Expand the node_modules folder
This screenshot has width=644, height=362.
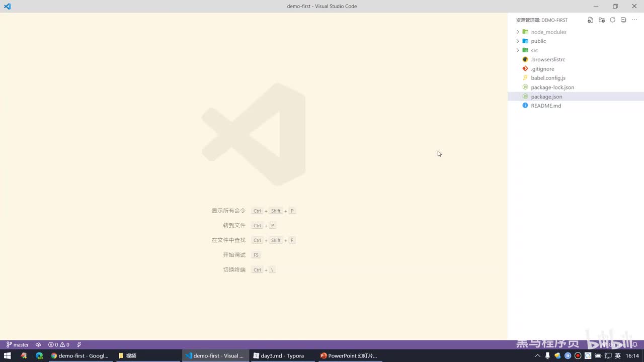click(518, 32)
